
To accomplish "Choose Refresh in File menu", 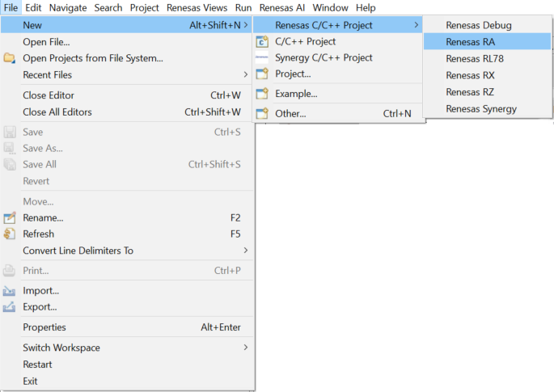I will pos(127,234).
